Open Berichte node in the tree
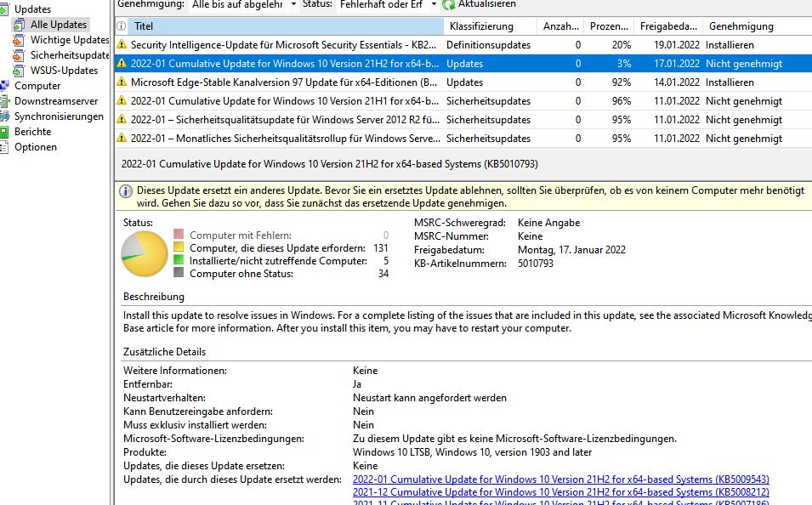 click(x=32, y=132)
